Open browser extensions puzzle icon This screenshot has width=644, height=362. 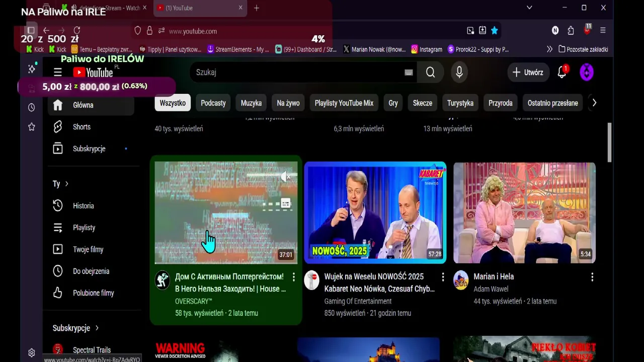[571, 31]
